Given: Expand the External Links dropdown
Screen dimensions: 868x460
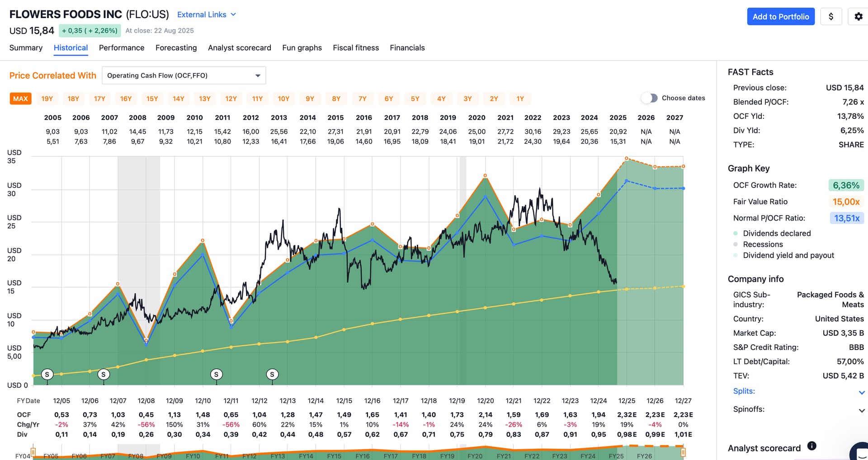Looking at the screenshot, I should (206, 14).
